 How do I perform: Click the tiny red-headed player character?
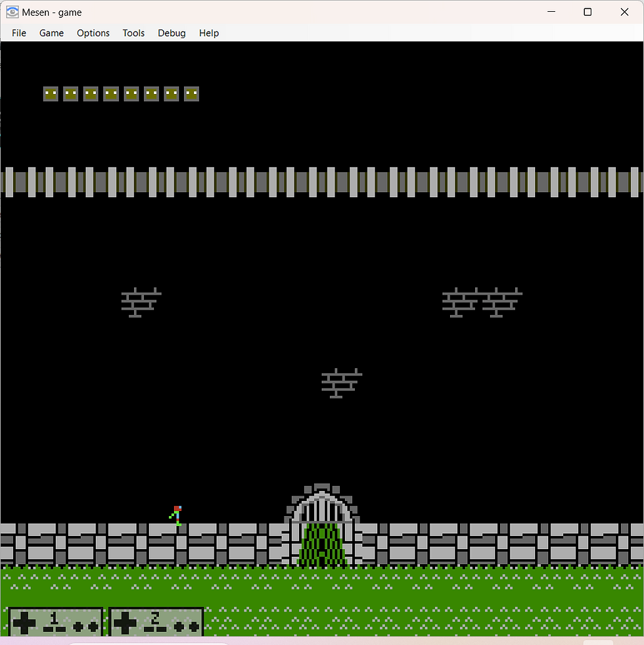[176, 516]
